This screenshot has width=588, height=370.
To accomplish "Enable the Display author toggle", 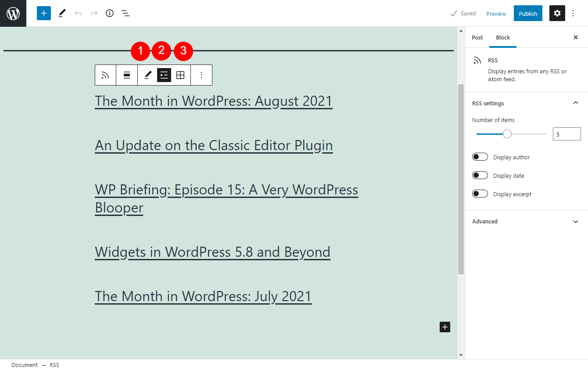I will click(x=480, y=157).
